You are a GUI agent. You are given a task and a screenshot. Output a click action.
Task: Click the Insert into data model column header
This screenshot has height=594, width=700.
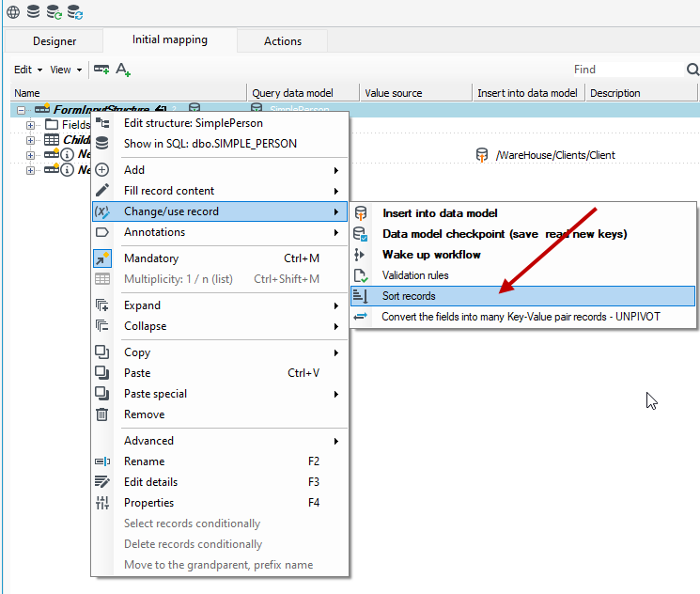point(528,93)
